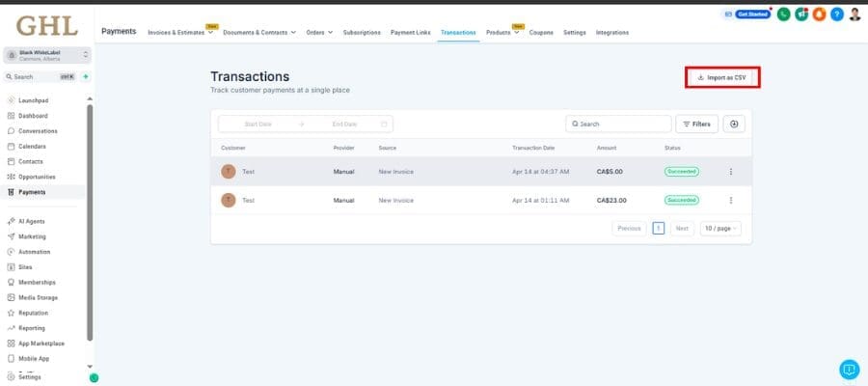The width and height of the screenshot is (868, 386).
Task: Open the megaphone announcements icon
Action: (x=801, y=14)
